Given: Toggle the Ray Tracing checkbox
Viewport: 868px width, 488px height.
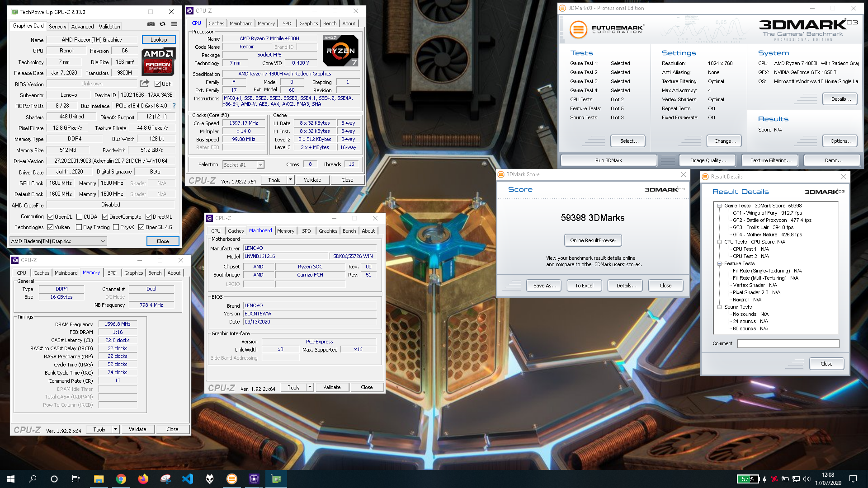Looking at the screenshot, I should pos(79,227).
